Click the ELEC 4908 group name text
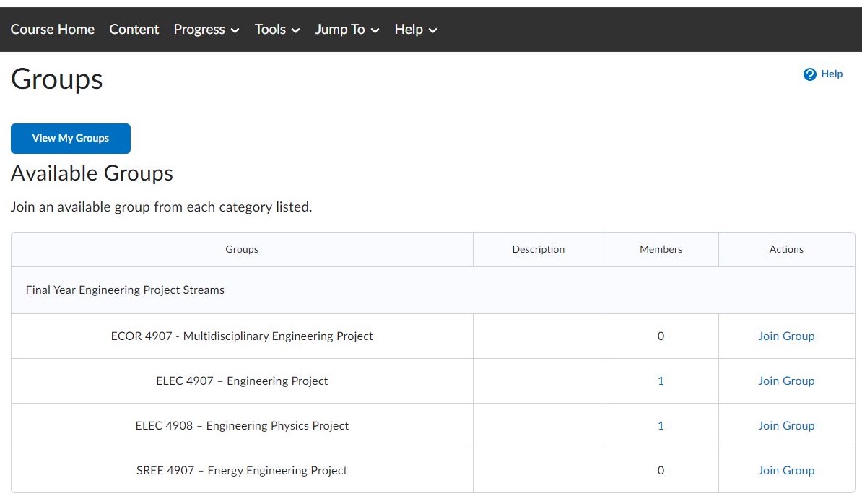862x504 pixels. tap(242, 426)
